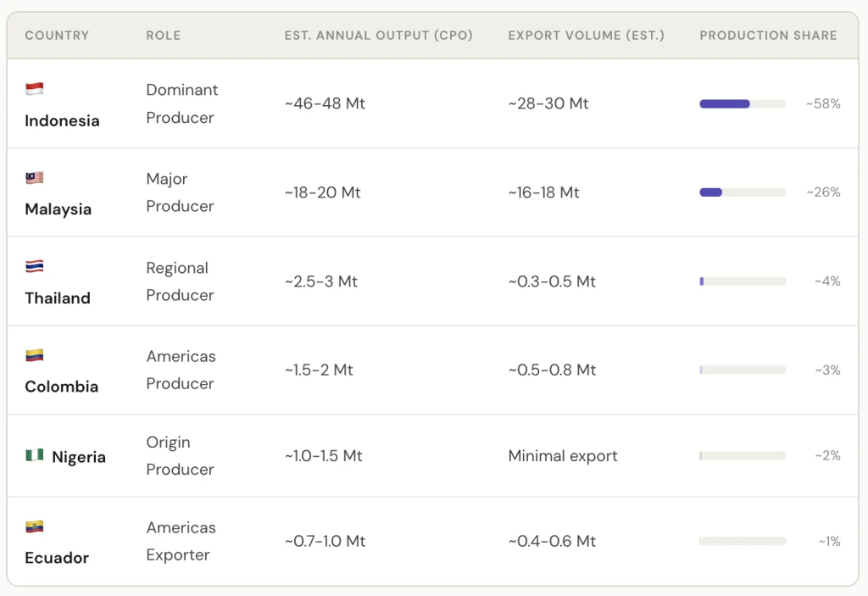Select the Nigeria country name
This screenshot has height=596, width=868.
[x=79, y=457]
